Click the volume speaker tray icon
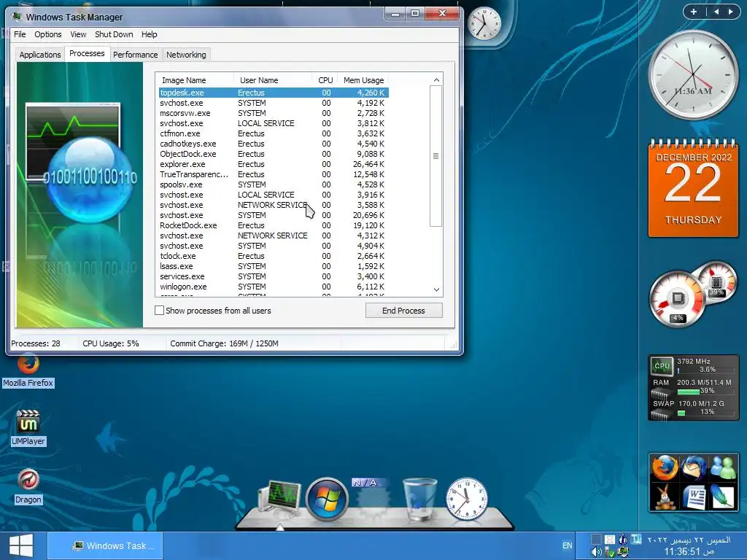This screenshot has width=747, height=560. pyautogui.click(x=596, y=553)
